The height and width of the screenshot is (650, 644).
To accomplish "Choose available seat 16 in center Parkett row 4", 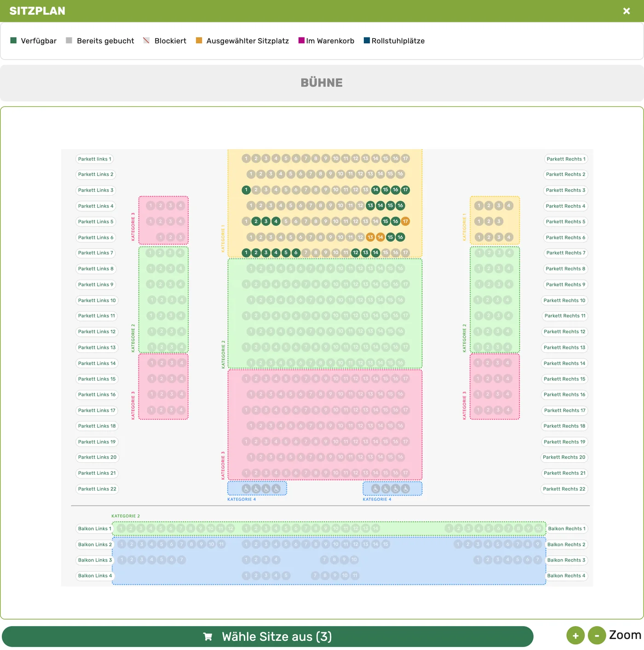I will coord(400,206).
